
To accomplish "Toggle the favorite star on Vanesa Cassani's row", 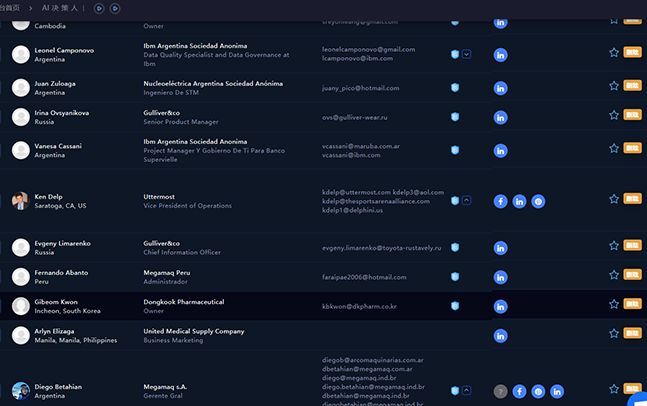I will (x=614, y=148).
